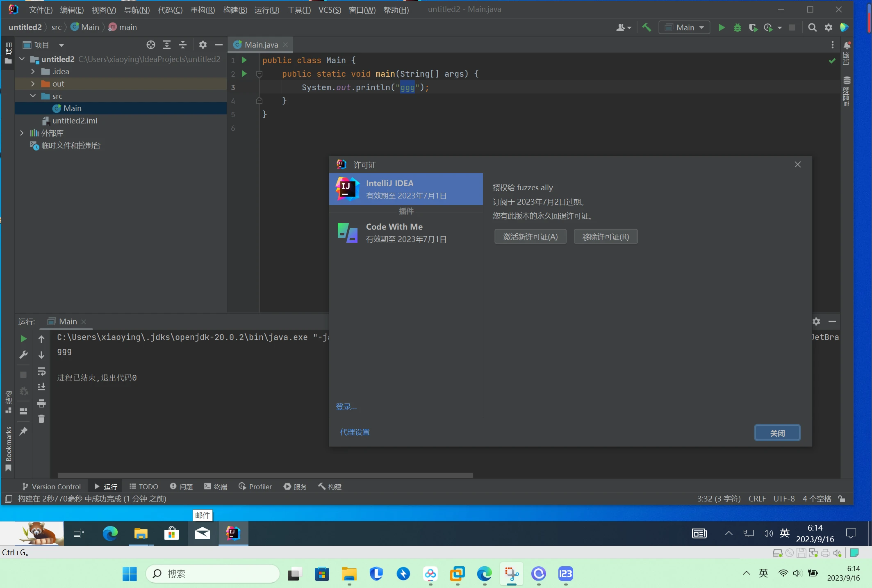
Task: Collapse the src folder
Action: [33, 96]
